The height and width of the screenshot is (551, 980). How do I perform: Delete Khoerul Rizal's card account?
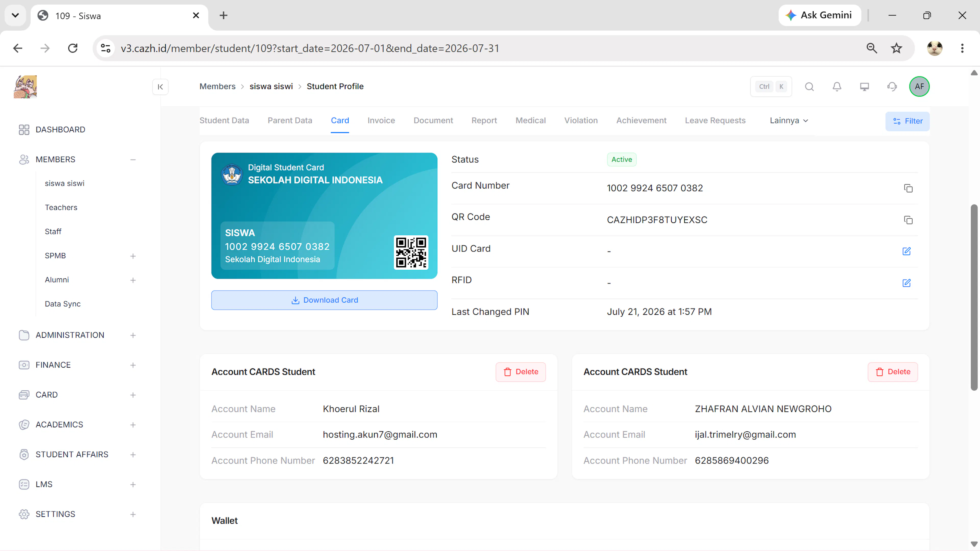point(520,372)
